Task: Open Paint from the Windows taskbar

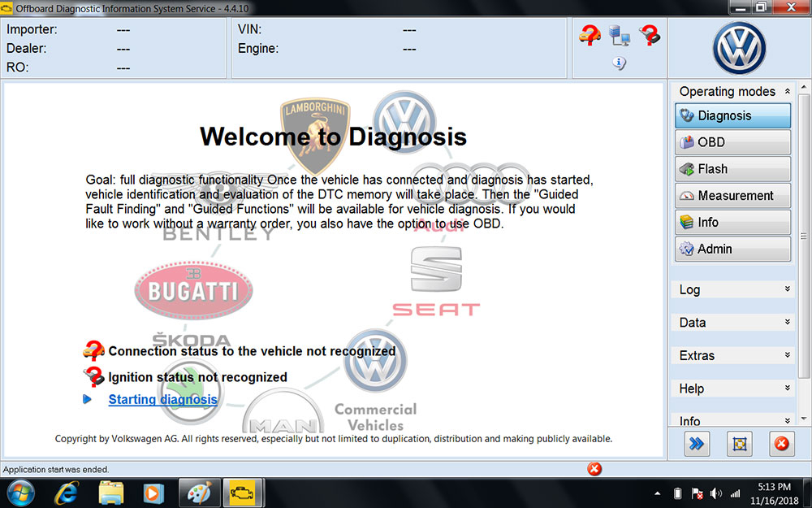Action: (198, 493)
